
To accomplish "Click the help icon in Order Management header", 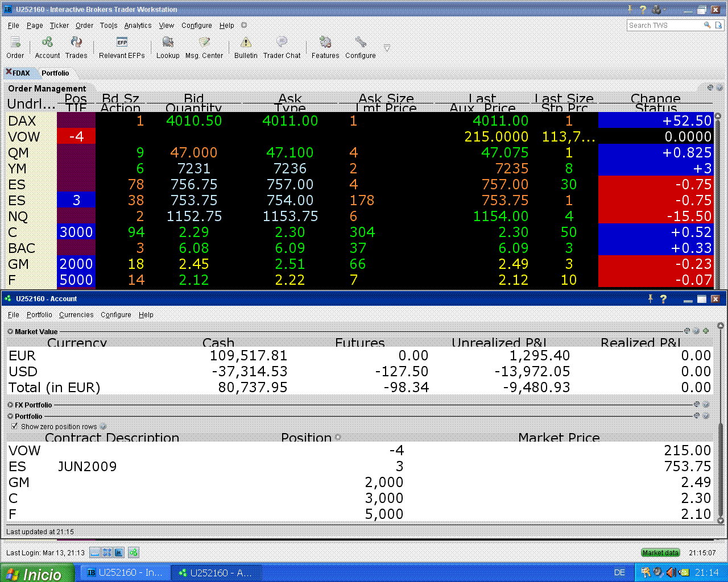I will pyautogui.click(x=719, y=88).
